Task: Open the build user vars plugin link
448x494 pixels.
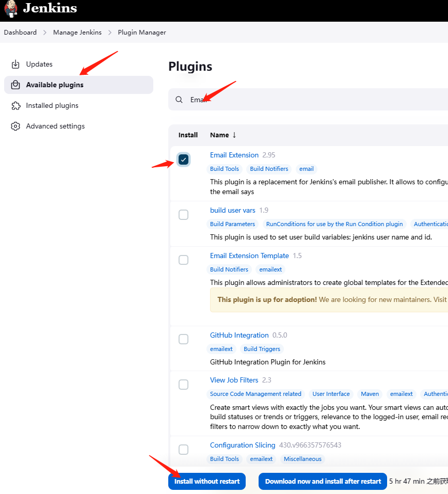Action: click(x=232, y=210)
